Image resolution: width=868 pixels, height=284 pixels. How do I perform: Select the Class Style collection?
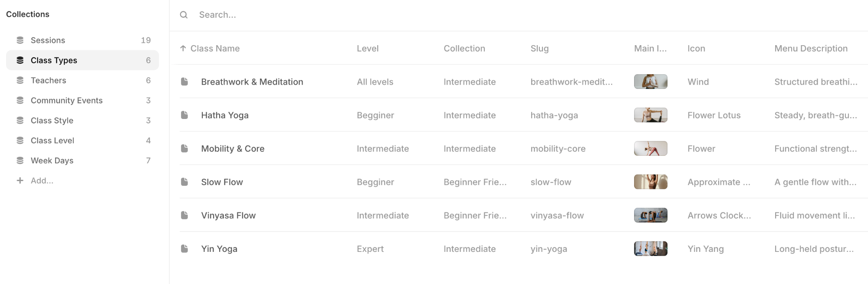52,120
